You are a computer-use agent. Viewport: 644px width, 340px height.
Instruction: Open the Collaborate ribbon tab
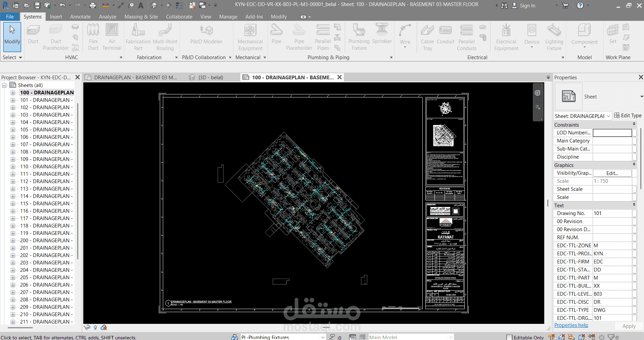(x=179, y=16)
